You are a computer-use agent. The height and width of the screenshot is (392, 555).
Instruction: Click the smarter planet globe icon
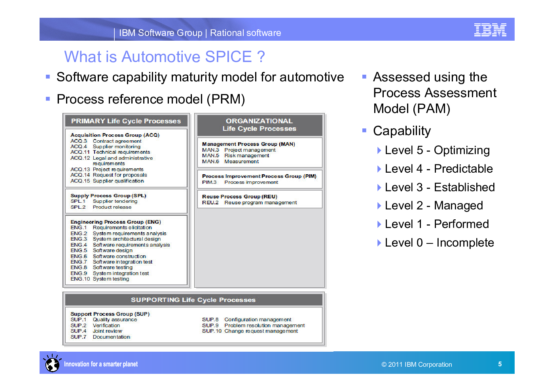[52, 363]
